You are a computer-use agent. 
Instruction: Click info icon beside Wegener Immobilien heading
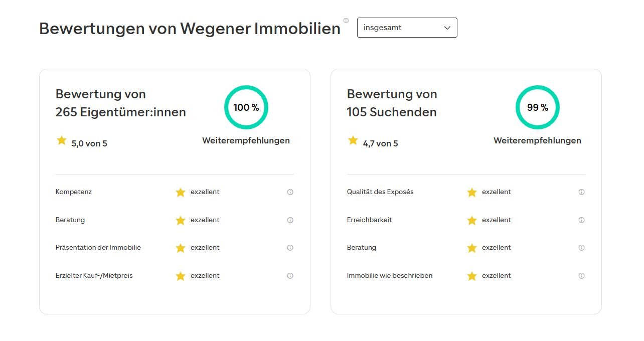point(346,21)
